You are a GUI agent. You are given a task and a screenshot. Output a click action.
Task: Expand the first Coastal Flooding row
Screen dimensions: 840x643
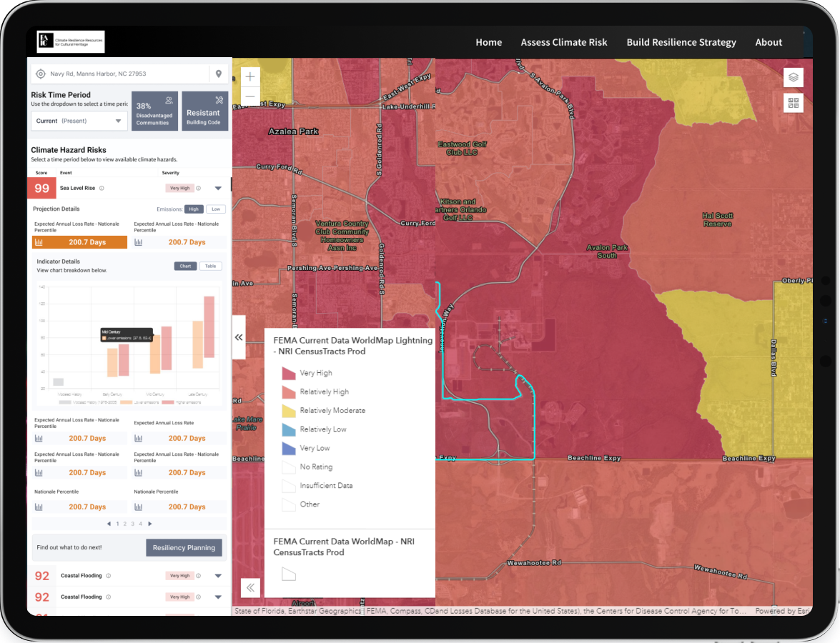218,576
